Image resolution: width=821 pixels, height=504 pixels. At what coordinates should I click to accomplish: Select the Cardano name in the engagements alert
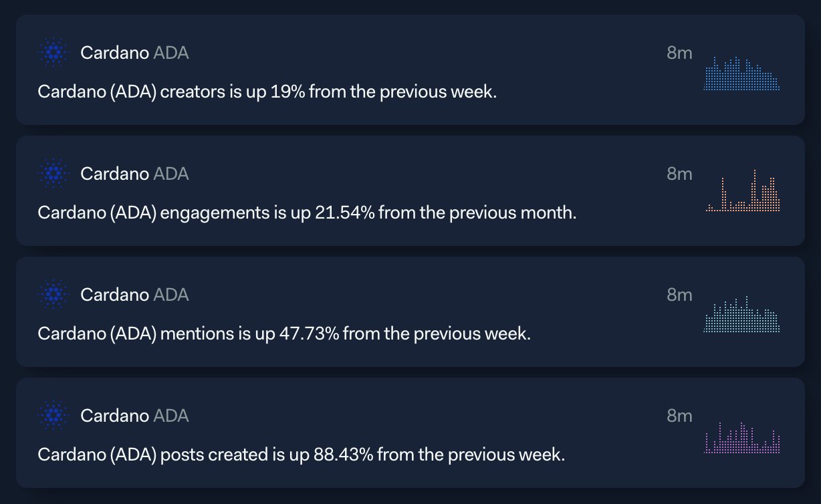pyautogui.click(x=114, y=174)
